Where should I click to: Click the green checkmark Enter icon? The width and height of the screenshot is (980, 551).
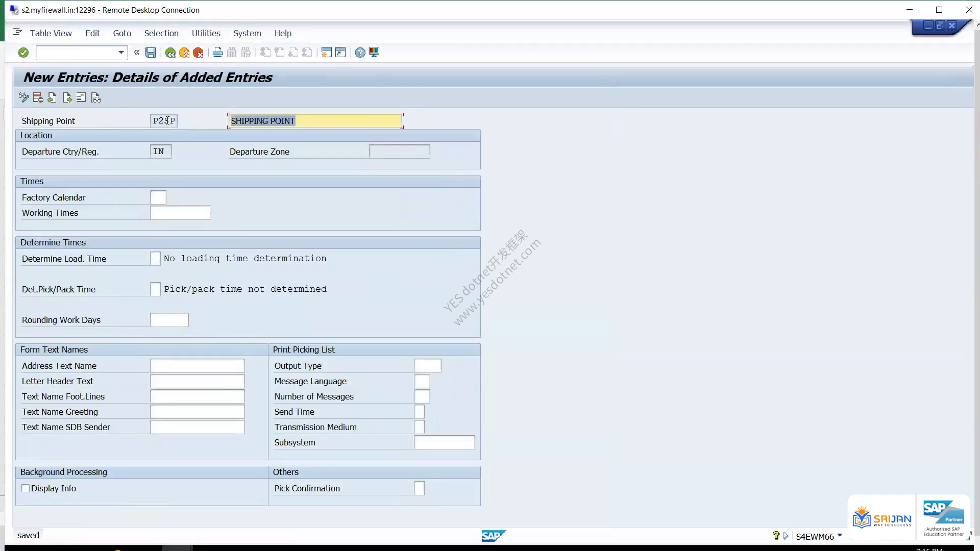tap(23, 53)
